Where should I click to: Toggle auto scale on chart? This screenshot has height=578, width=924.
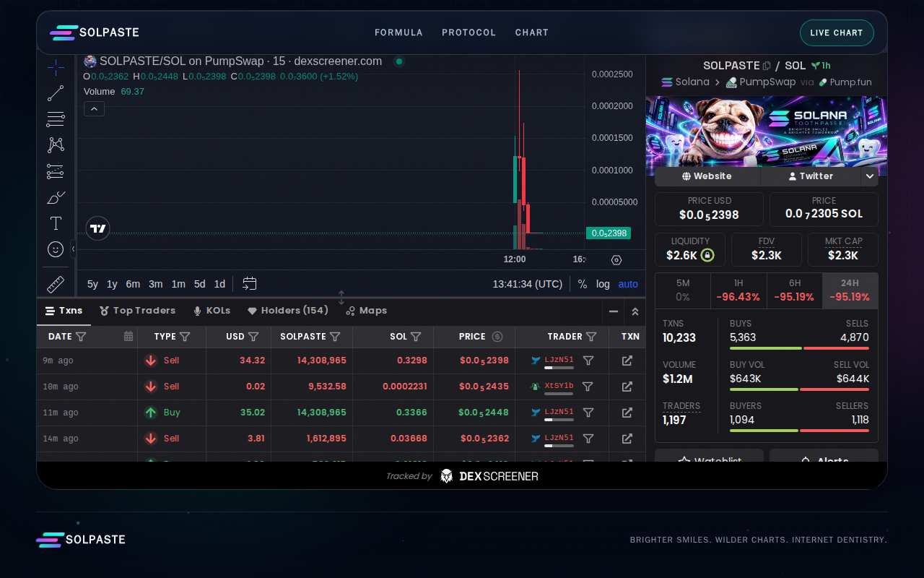[x=628, y=284]
